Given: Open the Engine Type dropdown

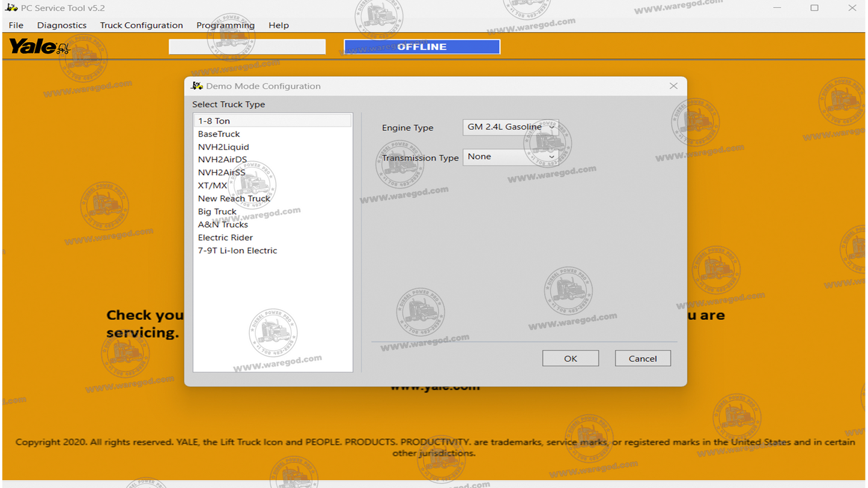Looking at the screenshot, I should (511, 127).
